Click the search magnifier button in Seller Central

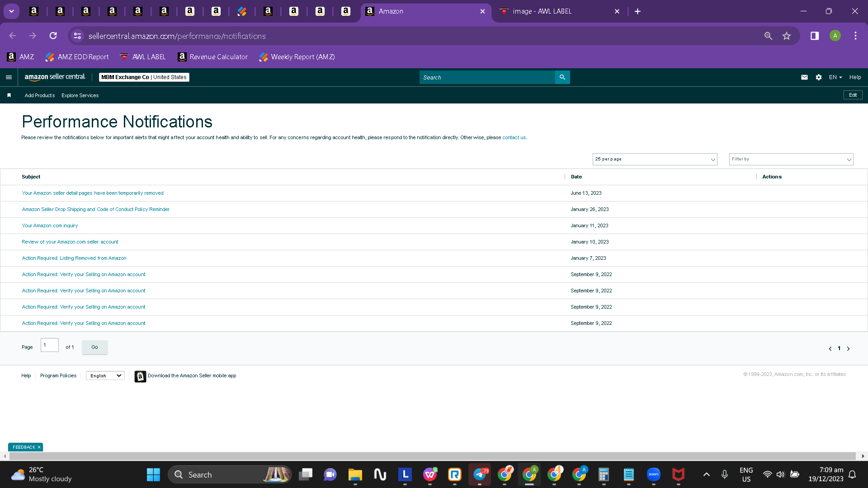562,77
